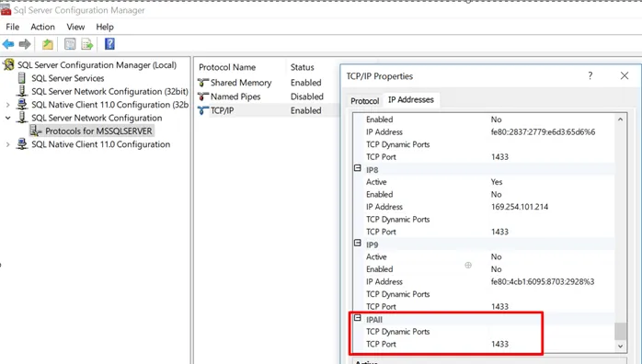This screenshot has height=364, width=642.
Task: Click the Properties toolbar icon
Action: click(70, 44)
